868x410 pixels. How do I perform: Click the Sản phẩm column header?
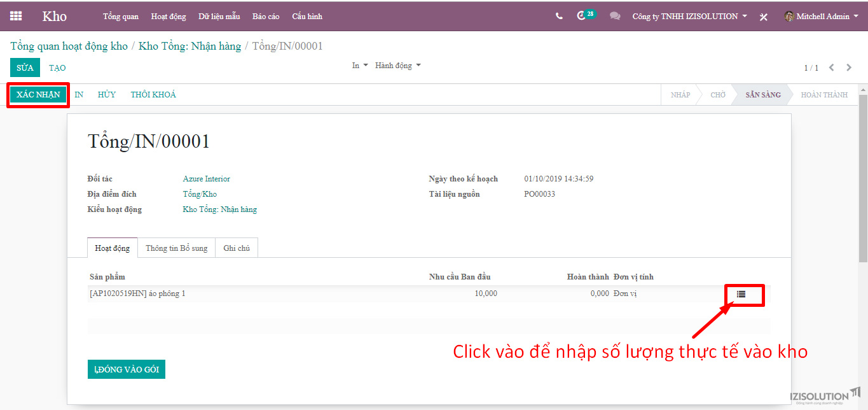107,277
